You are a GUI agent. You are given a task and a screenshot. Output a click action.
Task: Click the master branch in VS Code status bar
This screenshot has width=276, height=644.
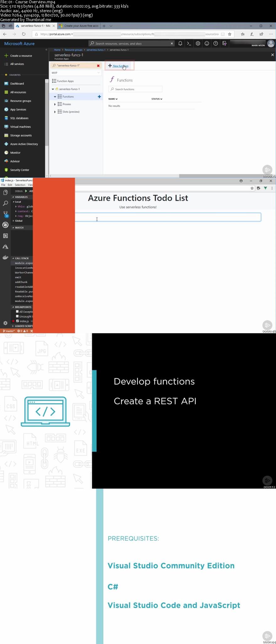pyautogui.click(x=9, y=331)
